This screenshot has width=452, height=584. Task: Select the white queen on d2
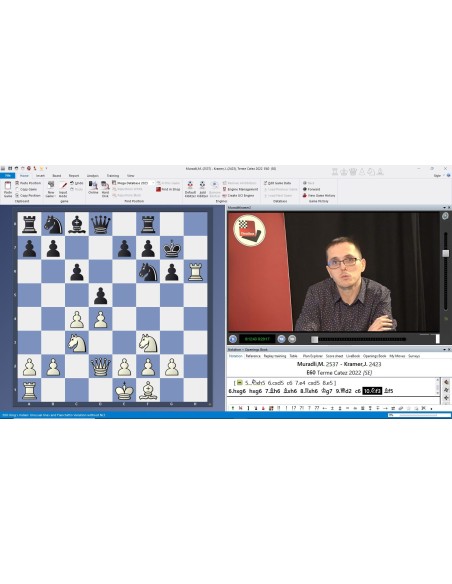(101, 366)
